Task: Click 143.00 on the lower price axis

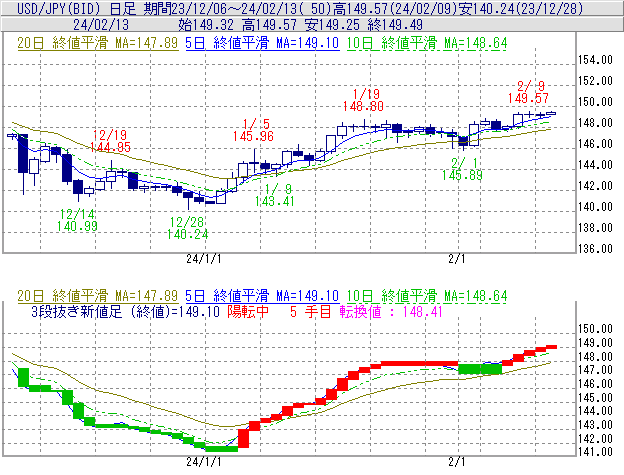Action: pos(595,425)
